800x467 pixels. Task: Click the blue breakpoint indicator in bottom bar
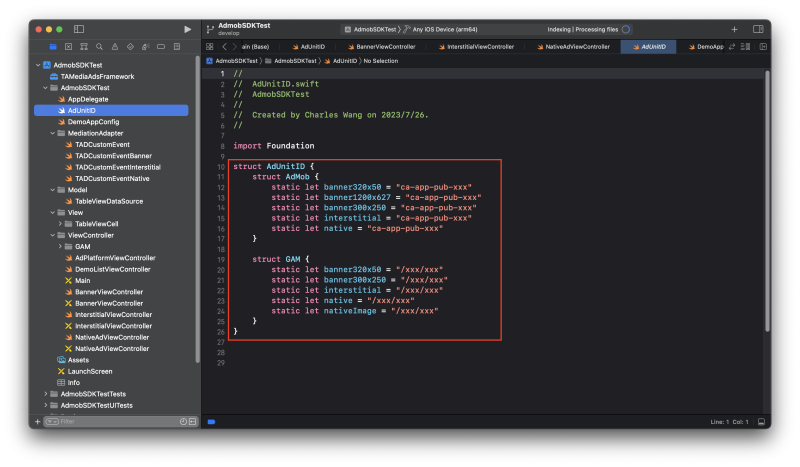pyautogui.click(x=211, y=422)
